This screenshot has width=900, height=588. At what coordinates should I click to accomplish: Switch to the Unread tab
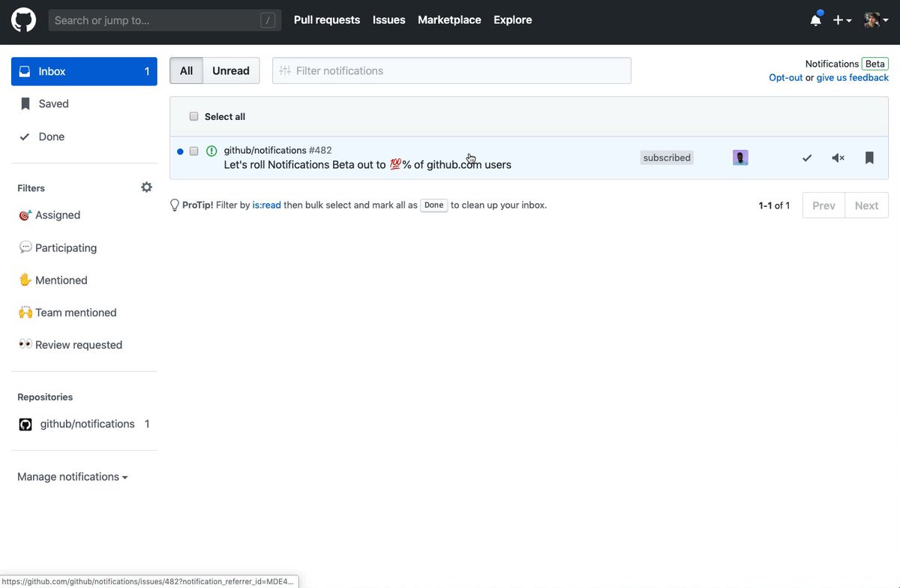point(231,70)
